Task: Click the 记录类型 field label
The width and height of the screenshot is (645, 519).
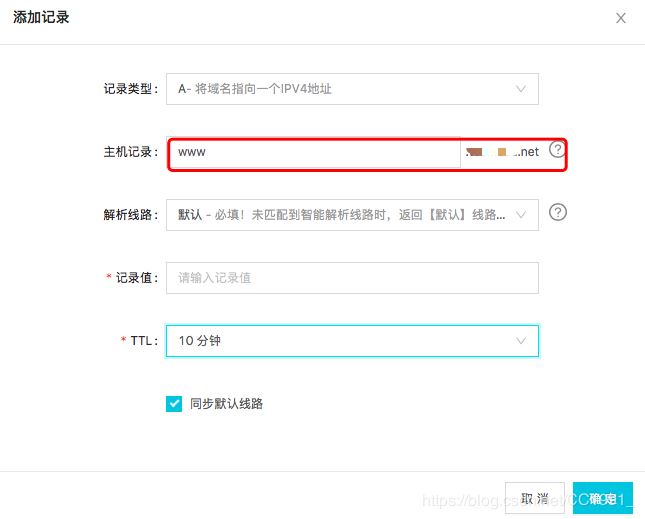Action: (x=130, y=89)
